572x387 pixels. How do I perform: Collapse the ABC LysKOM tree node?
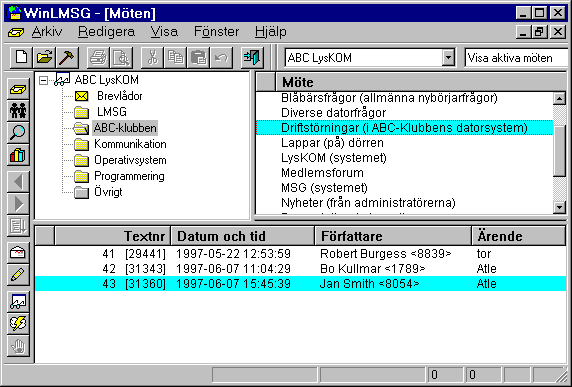43,80
